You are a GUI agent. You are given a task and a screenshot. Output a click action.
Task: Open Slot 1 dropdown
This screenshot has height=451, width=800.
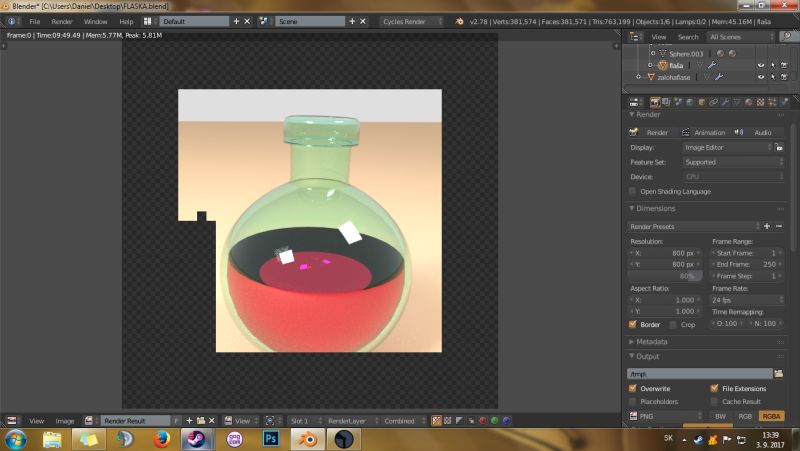(305, 421)
